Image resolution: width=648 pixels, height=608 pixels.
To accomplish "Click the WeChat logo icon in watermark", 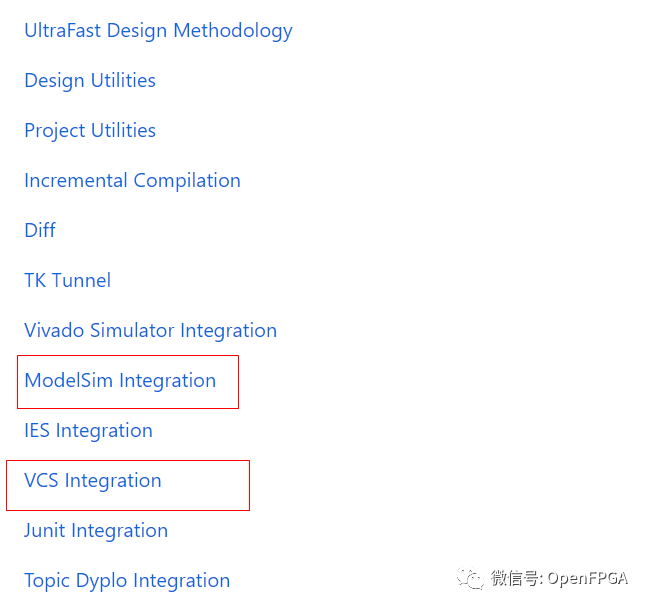I will pos(471,578).
